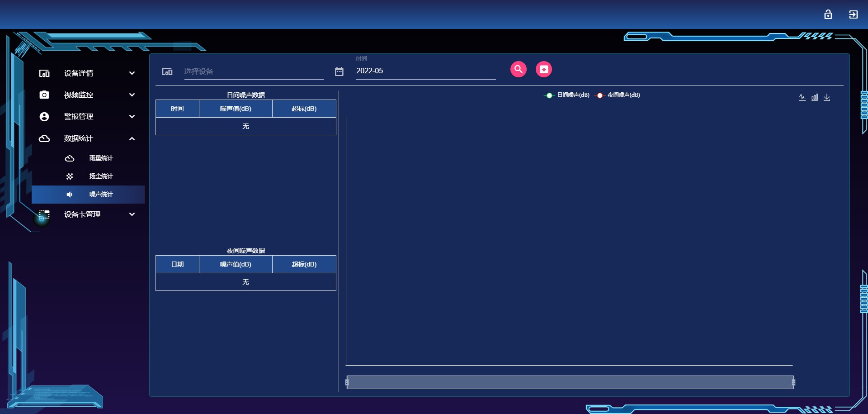Click the pink export archive button
The height and width of the screenshot is (414, 868).
click(x=543, y=69)
